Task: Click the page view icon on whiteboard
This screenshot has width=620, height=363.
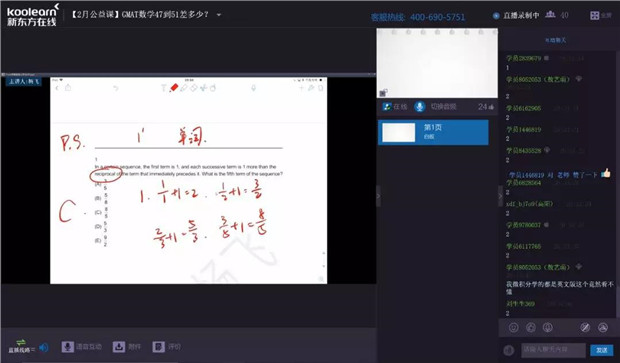Action: click(320, 88)
